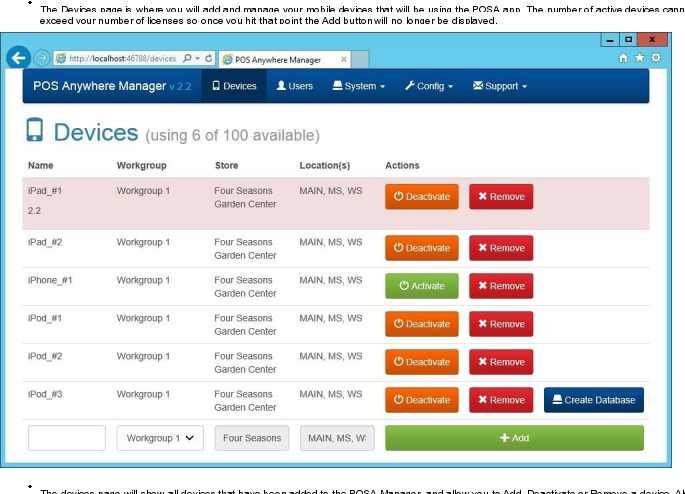Open the Workgroup 1 select dropdown
Image resolution: width=685 pixels, height=494 pixels.
(160, 438)
